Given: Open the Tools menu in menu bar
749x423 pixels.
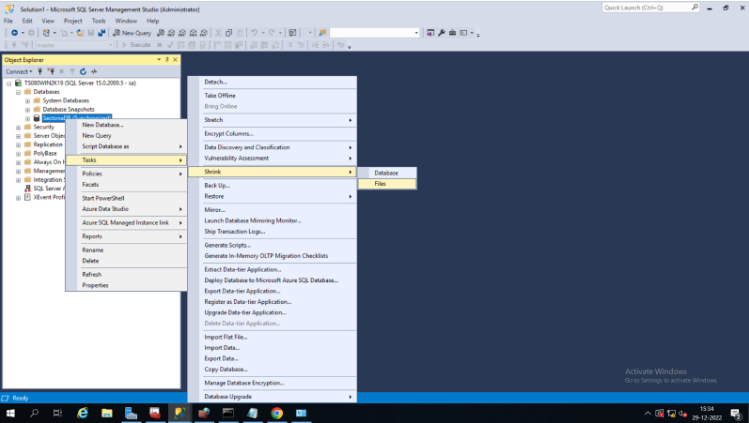Looking at the screenshot, I should (98, 20).
